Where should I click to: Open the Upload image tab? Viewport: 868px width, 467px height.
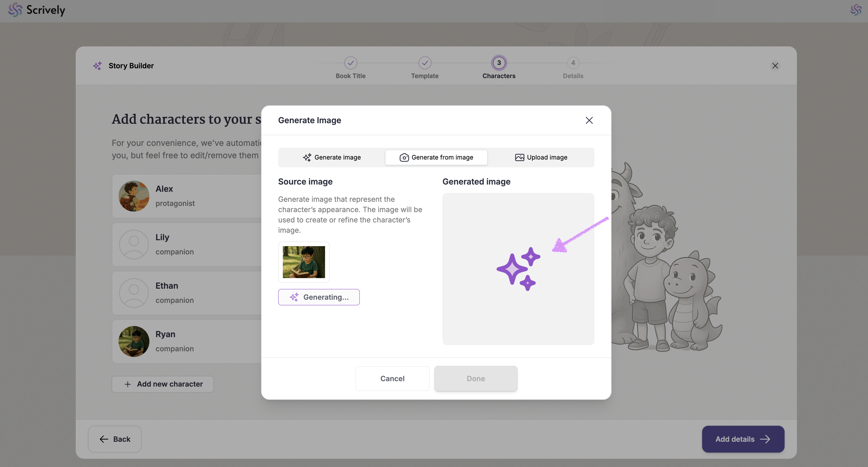pos(541,157)
